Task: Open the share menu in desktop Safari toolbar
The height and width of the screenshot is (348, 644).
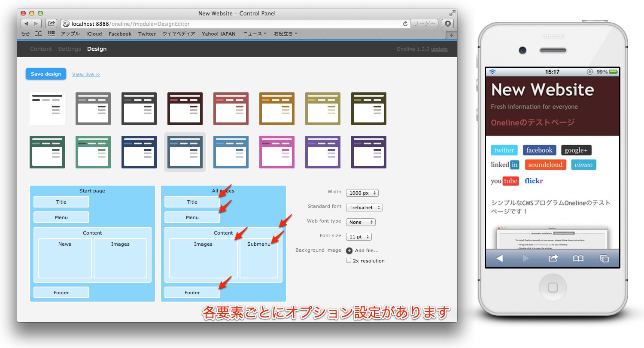Action: 51,24
